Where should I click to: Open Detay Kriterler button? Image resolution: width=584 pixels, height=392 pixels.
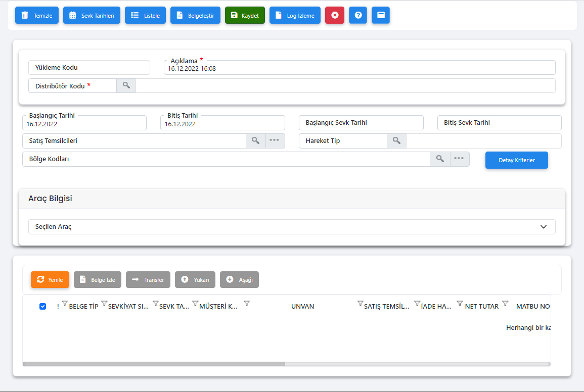[516, 160]
